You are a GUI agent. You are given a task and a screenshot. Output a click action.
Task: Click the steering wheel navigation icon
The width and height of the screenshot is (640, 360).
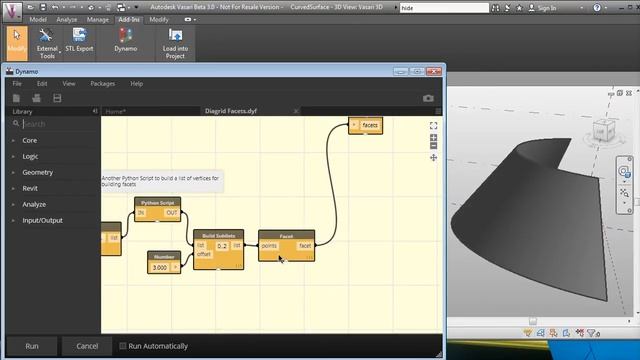coord(624,171)
